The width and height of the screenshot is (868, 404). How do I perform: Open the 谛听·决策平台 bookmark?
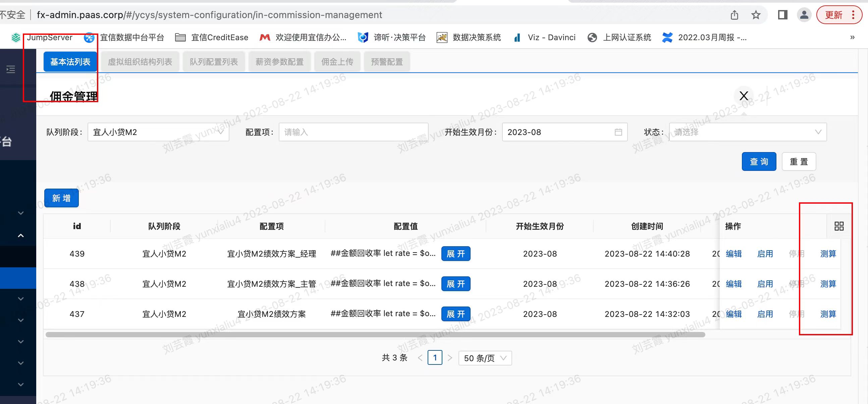[392, 38]
